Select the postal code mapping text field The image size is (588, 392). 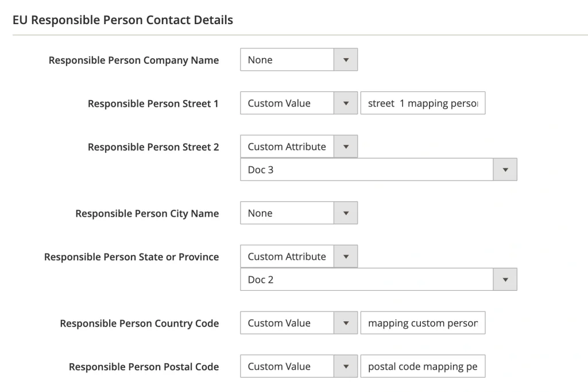point(423,366)
